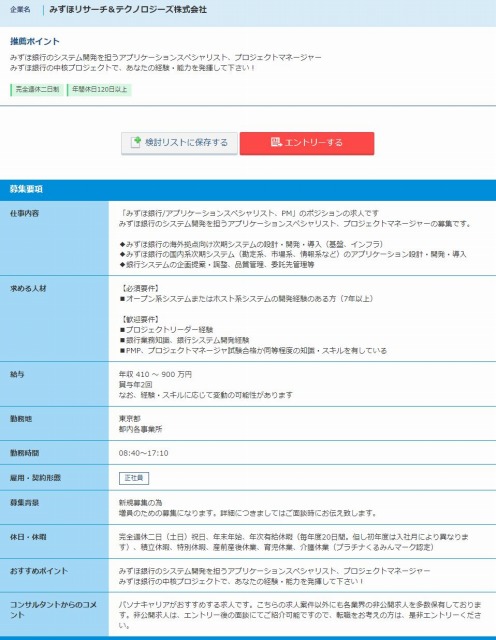
Task: Save job with 検討リストに保存する button
Action: pos(179,143)
